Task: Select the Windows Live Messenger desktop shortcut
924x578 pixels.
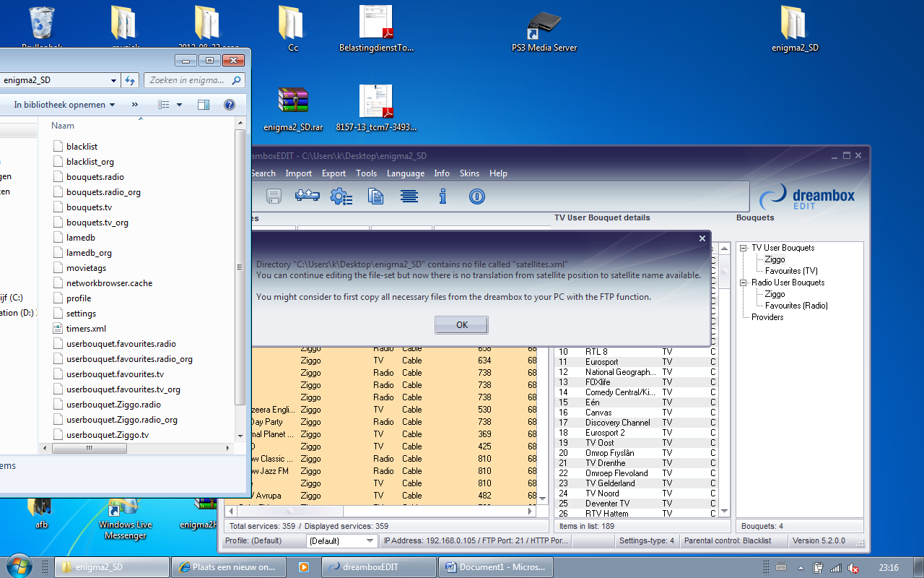Action: click(126, 520)
